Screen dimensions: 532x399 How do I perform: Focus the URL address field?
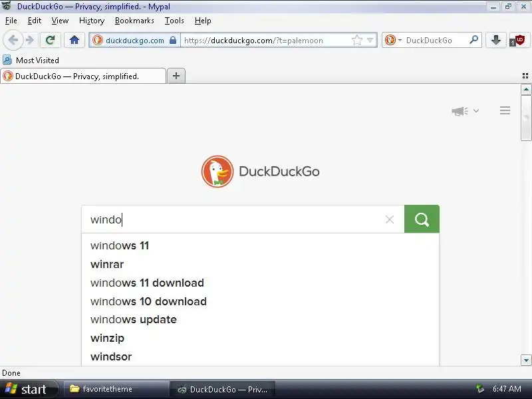point(265,41)
